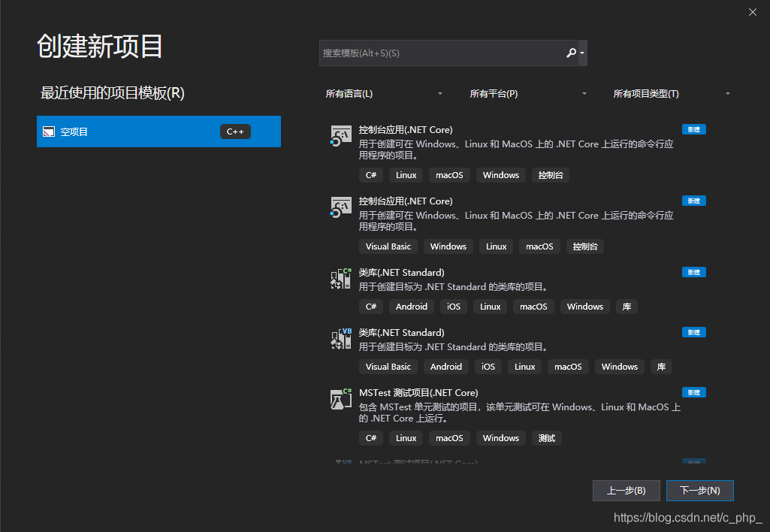This screenshot has height=532, width=770.
Task: Click the 新建 badge on the C# console app
Action: point(694,130)
